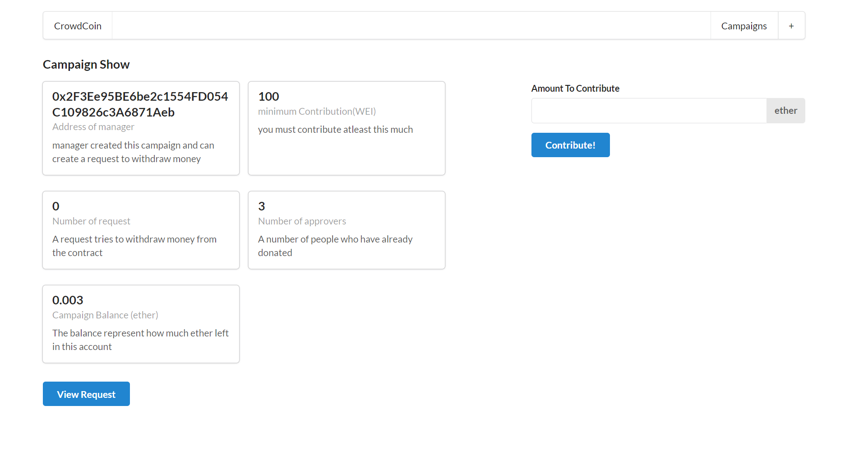
Task: Click the CrowdCoin brand link
Action: pyautogui.click(x=77, y=25)
